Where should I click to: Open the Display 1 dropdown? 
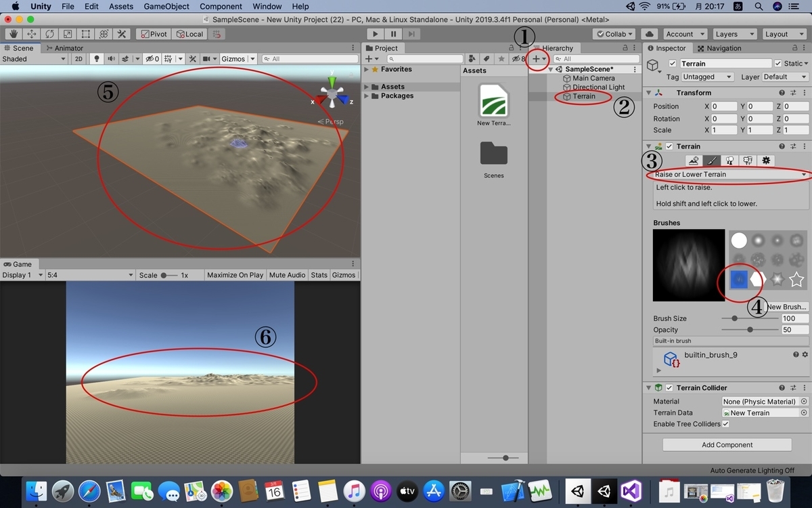pos(22,275)
